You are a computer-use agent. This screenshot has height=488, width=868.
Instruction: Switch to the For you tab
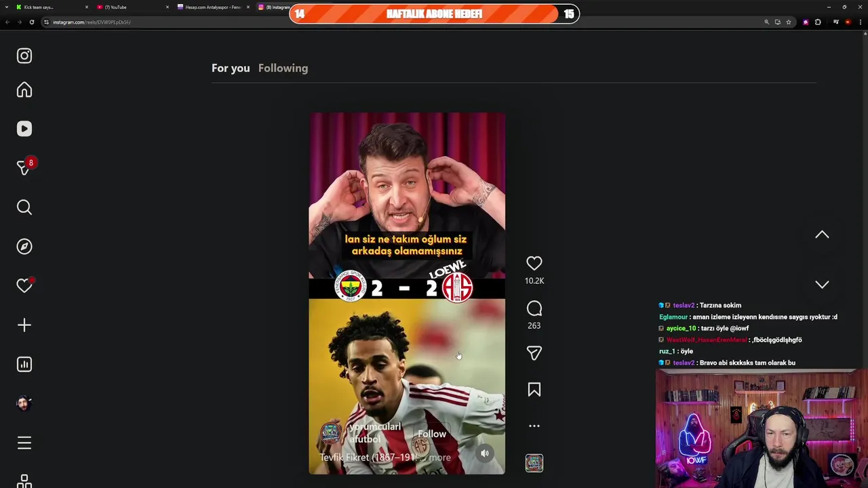231,68
